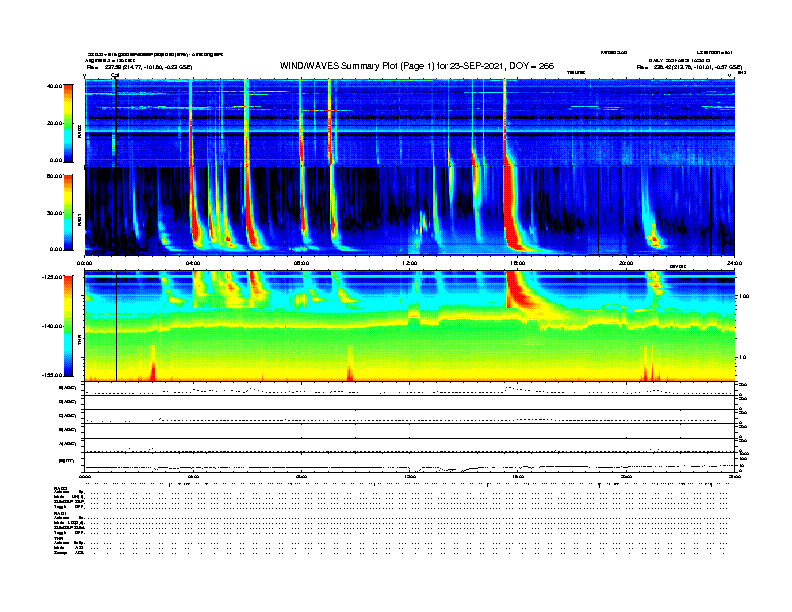The image size is (792, 612).
Task: Click the 10 label on TNR right axis
Action: point(742,357)
